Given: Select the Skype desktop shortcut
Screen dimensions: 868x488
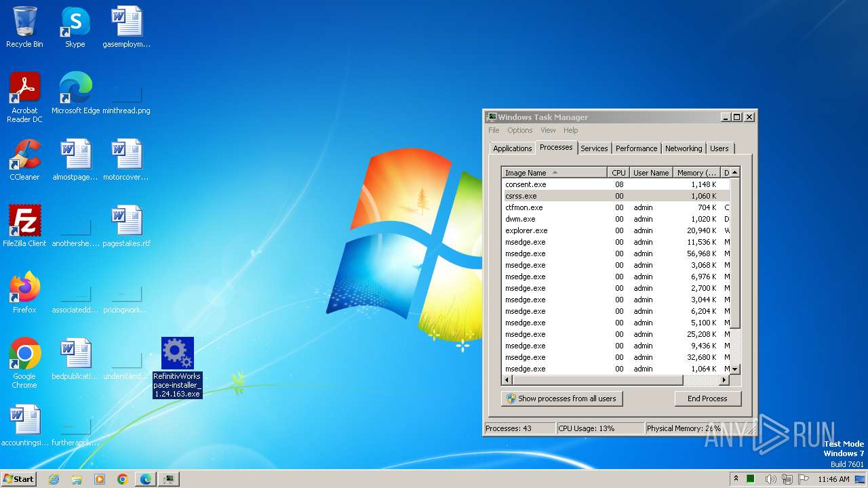Looking at the screenshot, I should (75, 27).
